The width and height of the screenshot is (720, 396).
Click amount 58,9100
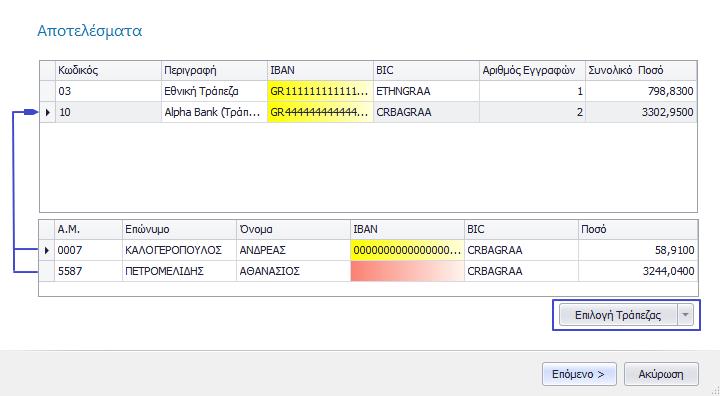click(638, 250)
